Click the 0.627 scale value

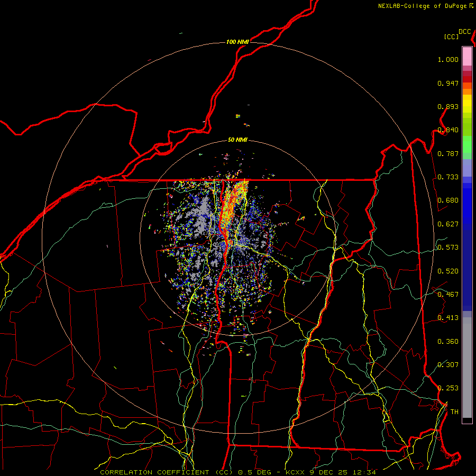pyautogui.click(x=448, y=224)
